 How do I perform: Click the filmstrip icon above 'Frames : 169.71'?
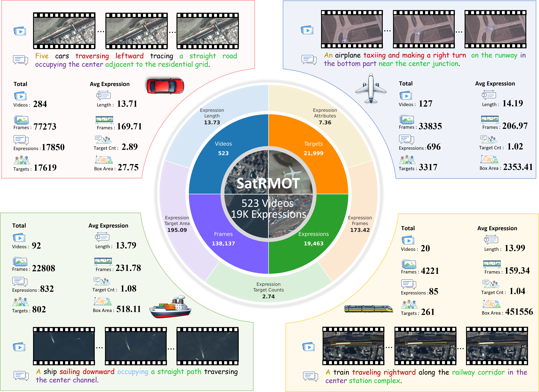pyautogui.click(x=104, y=120)
